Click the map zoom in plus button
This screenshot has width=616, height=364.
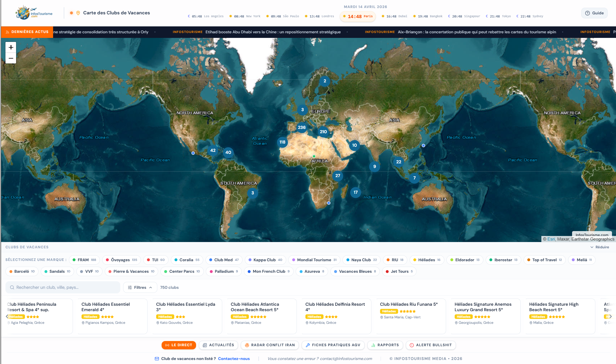pos(11,47)
